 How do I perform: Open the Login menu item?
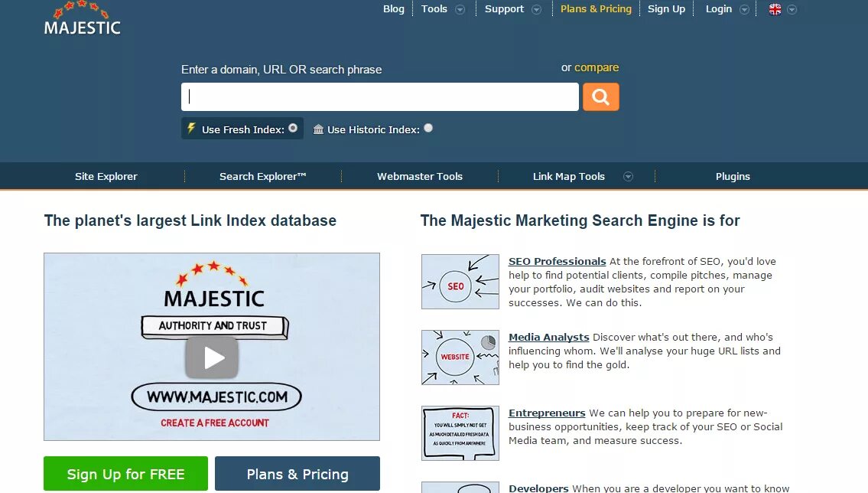point(719,9)
